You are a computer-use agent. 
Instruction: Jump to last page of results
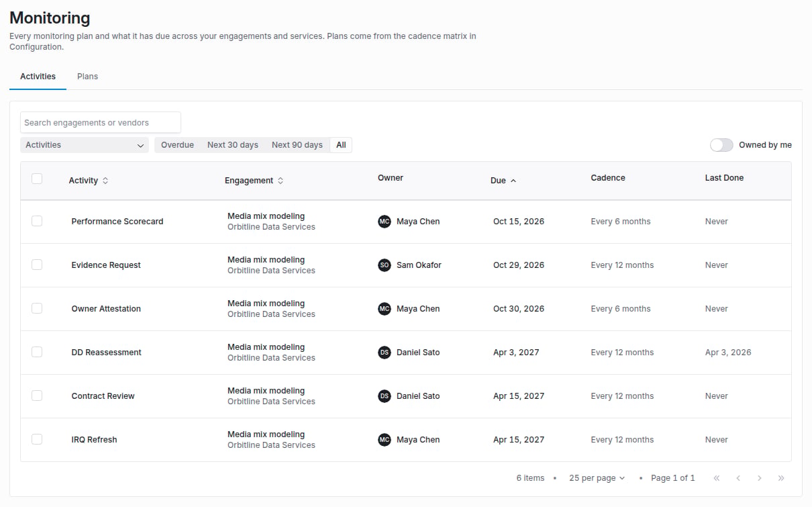pyautogui.click(x=781, y=478)
